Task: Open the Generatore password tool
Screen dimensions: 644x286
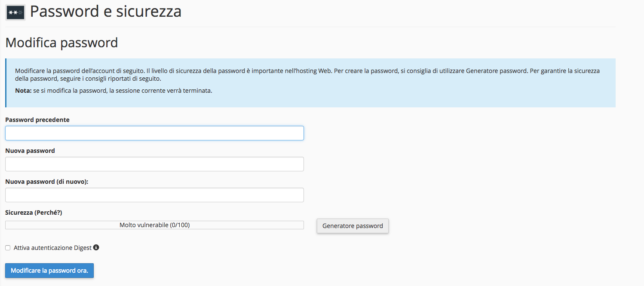Action: click(x=353, y=226)
